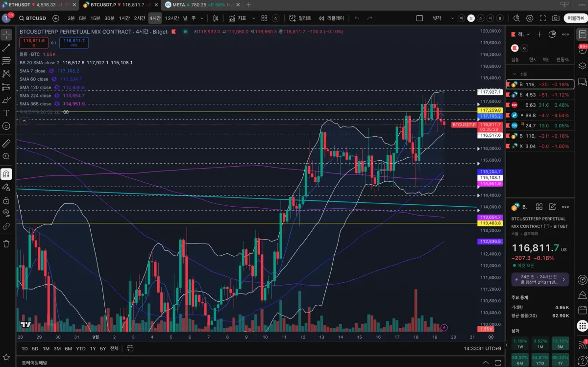Open quick search icon in top toolbar

click(x=516, y=18)
